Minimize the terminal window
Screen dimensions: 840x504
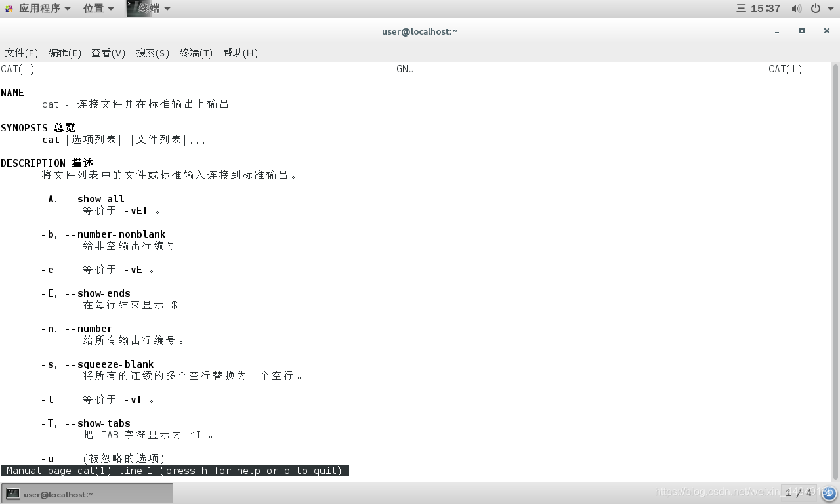click(777, 31)
